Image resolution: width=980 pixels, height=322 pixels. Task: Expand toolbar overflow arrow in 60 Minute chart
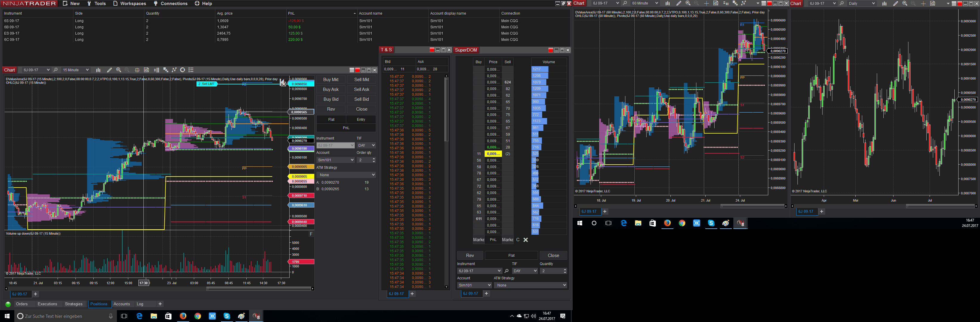coord(758,3)
